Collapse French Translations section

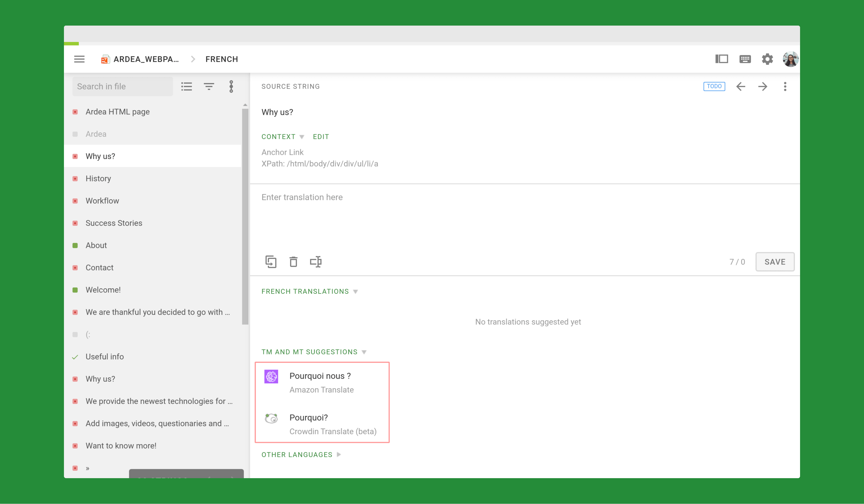[x=309, y=291]
